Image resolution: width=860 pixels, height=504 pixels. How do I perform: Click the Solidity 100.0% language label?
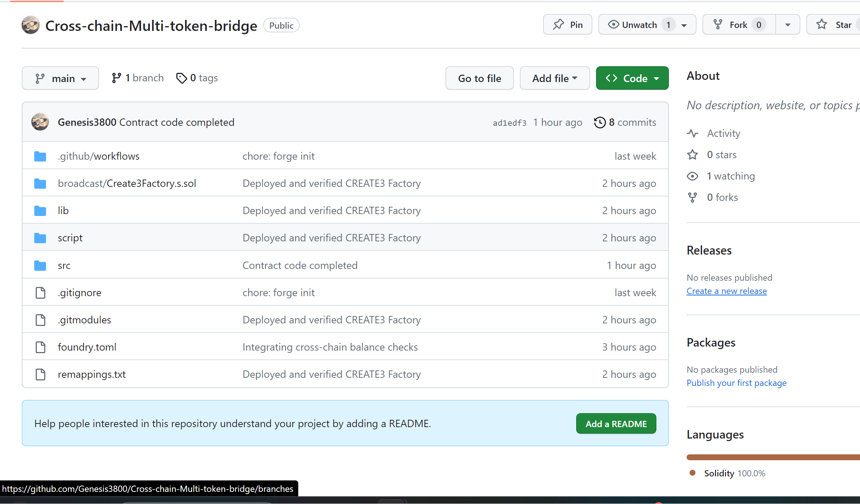tap(734, 473)
